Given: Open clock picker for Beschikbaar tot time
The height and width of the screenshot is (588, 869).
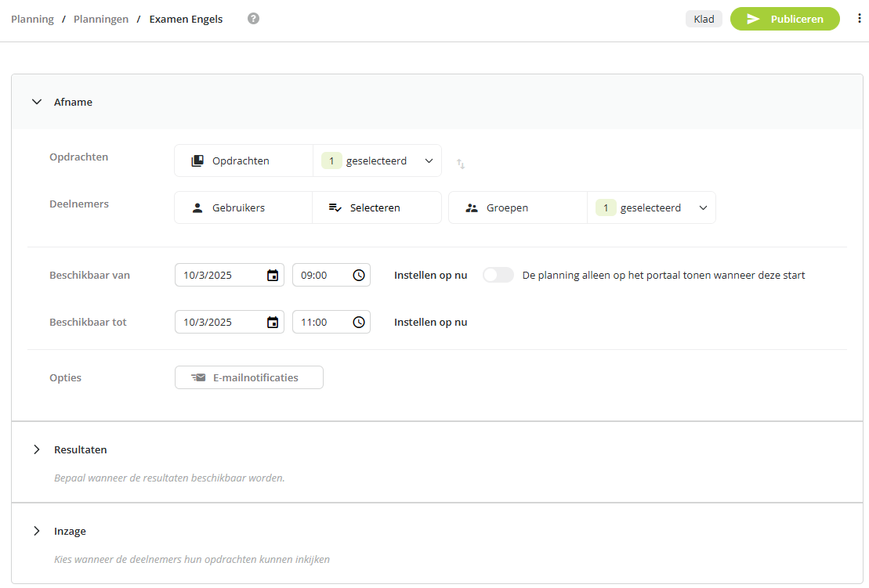Looking at the screenshot, I should pyautogui.click(x=359, y=323).
